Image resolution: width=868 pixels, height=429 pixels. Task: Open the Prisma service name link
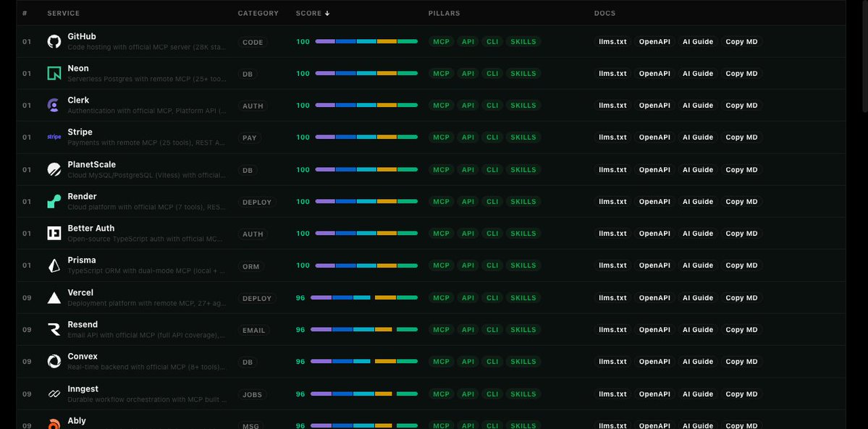(x=81, y=260)
